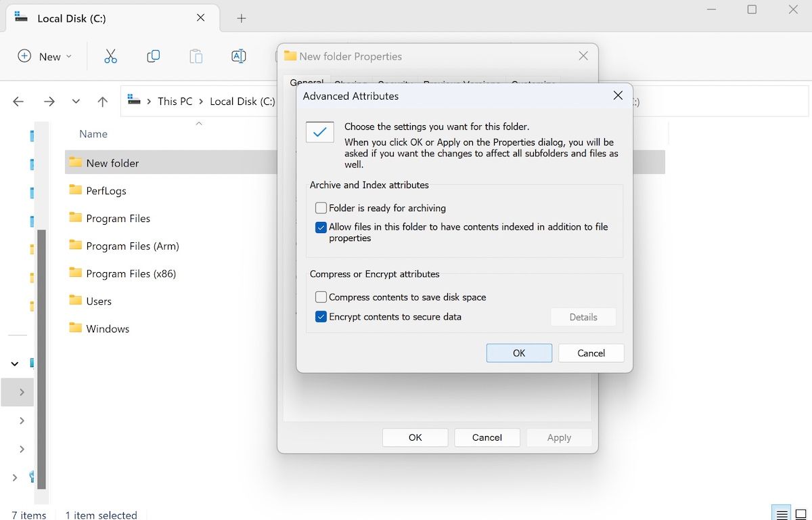This screenshot has height=520, width=812.
Task: Select the Program Files folder name
Action: tap(118, 218)
